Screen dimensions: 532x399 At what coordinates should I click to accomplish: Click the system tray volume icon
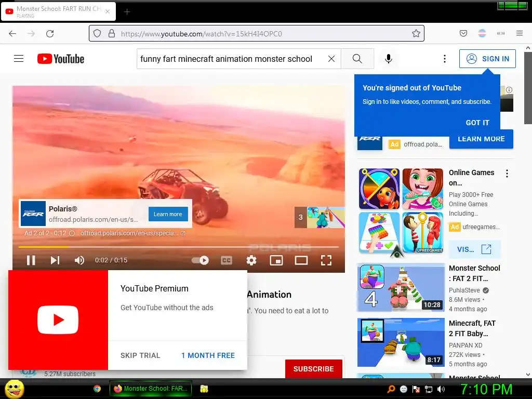point(441,389)
